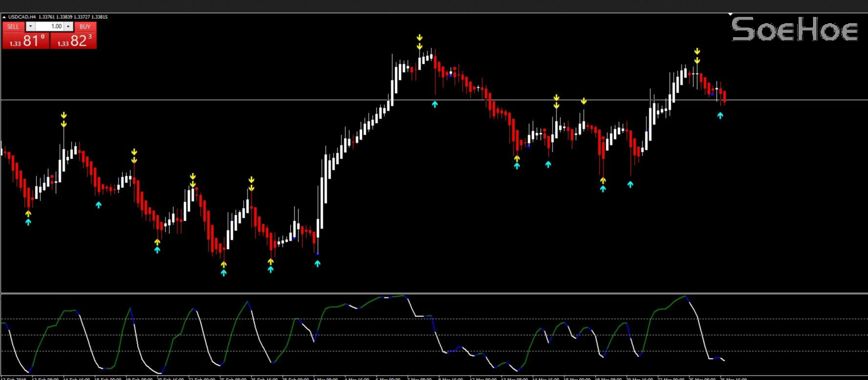Click the 13 Feb 08:00 time axis label
Viewport: 868px width, 380px height.
[x=45, y=378]
